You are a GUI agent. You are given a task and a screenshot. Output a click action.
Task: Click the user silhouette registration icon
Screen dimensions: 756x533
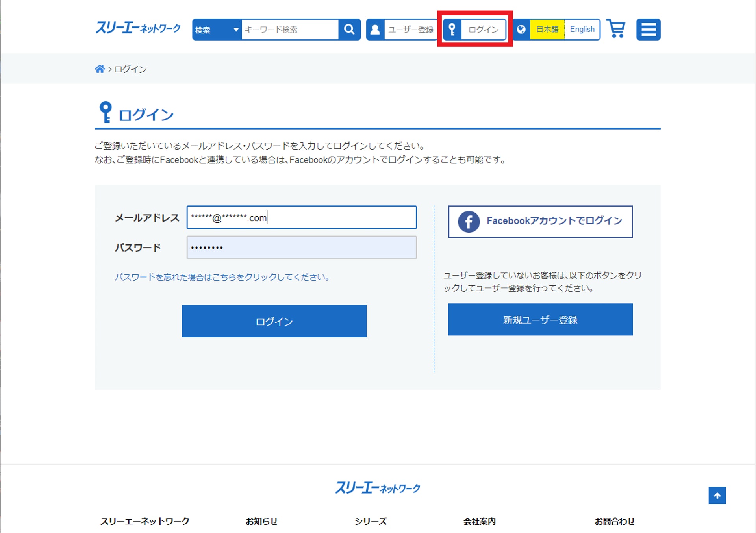(x=375, y=30)
